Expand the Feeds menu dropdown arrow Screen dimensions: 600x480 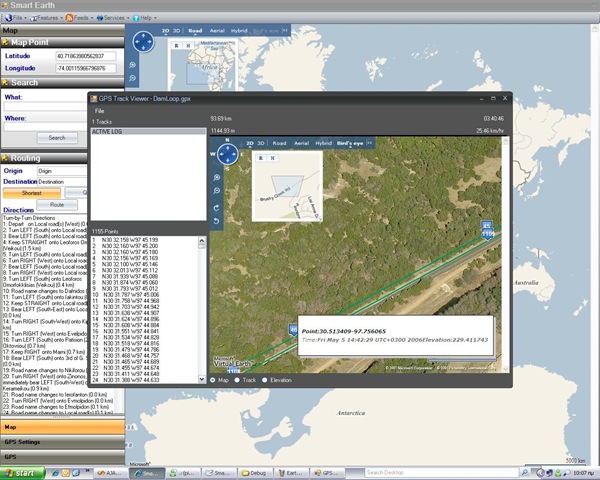coord(92,18)
